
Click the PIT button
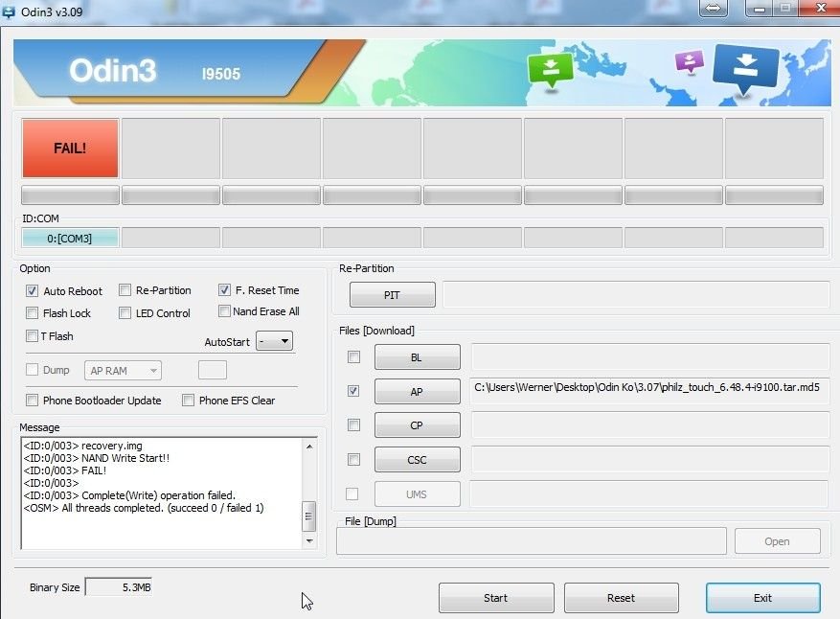(x=392, y=295)
